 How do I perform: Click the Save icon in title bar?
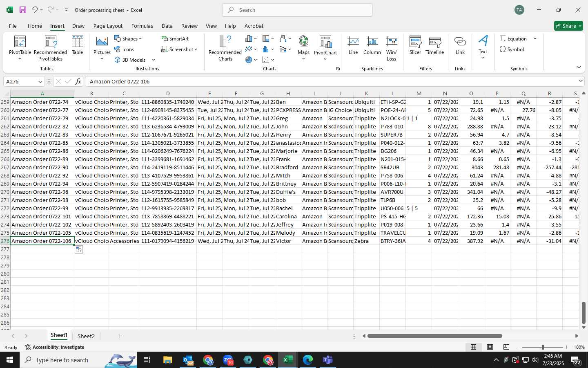pos(23,10)
